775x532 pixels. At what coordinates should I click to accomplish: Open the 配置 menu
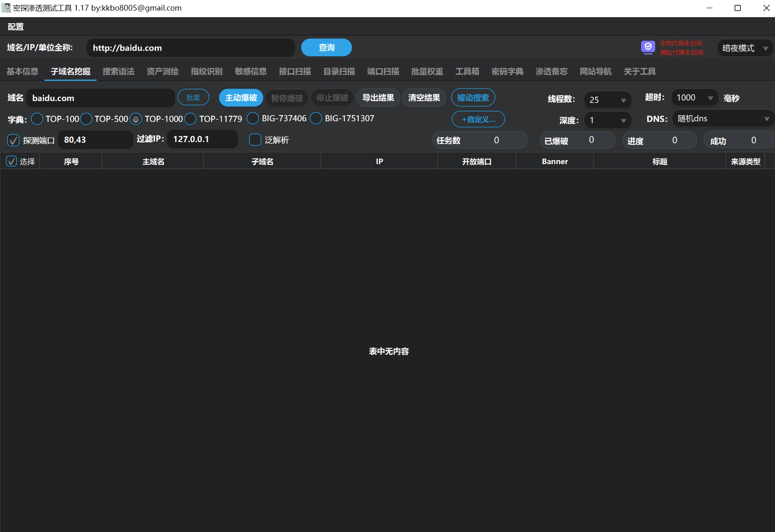[x=16, y=27]
